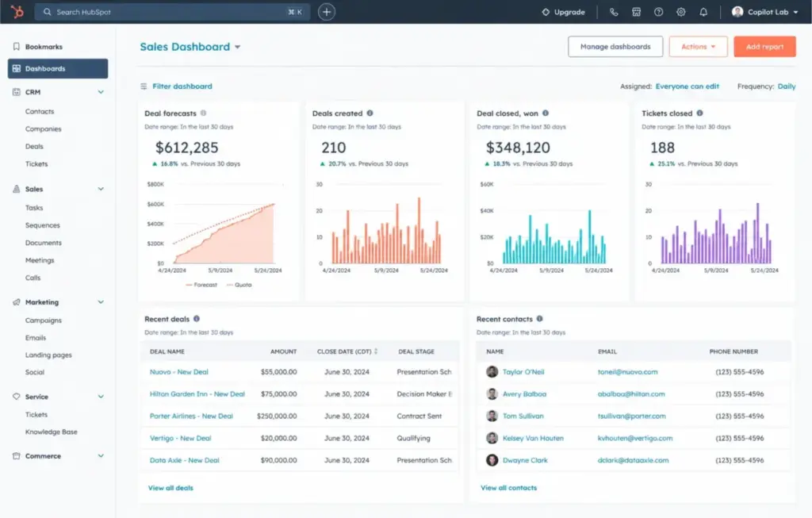Open Vertigo - New Deal

(x=180, y=438)
